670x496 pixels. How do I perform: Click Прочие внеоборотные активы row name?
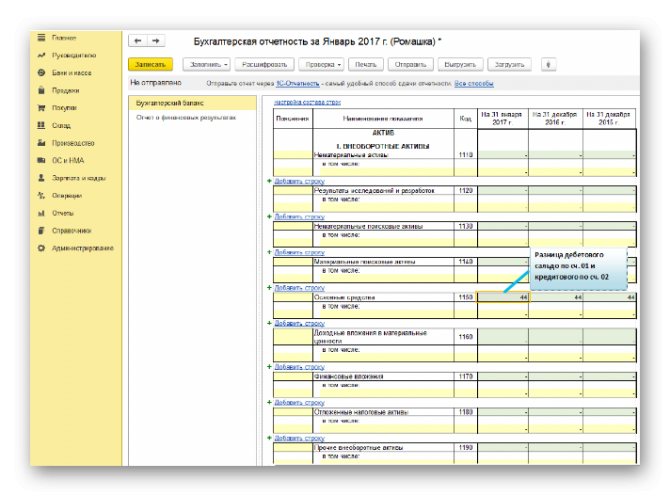(359, 447)
